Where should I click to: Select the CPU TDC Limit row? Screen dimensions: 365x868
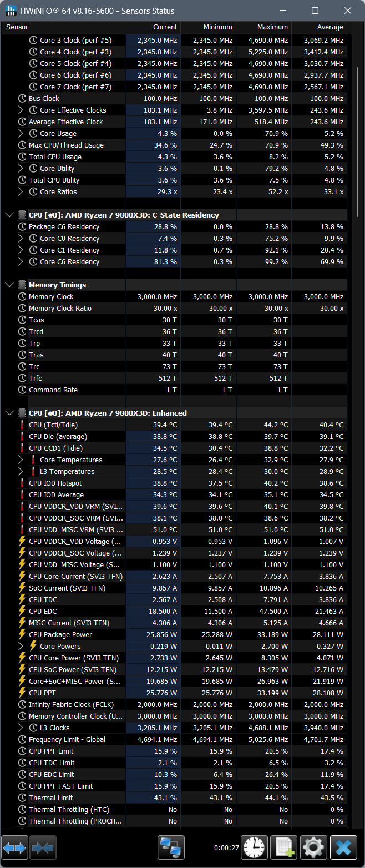click(174, 763)
